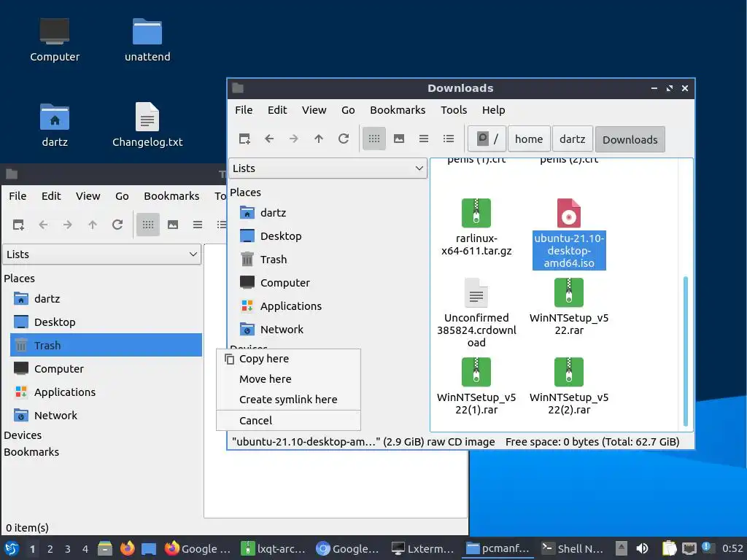Image resolution: width=747 pixels, height=560 pixels.
Task: Switch Downloads window to compact view
Action: (x=424, y=139)
